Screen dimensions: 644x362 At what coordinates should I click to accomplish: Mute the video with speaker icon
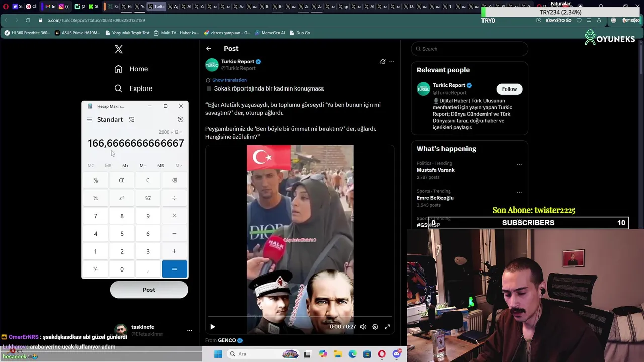click(363, 327)
